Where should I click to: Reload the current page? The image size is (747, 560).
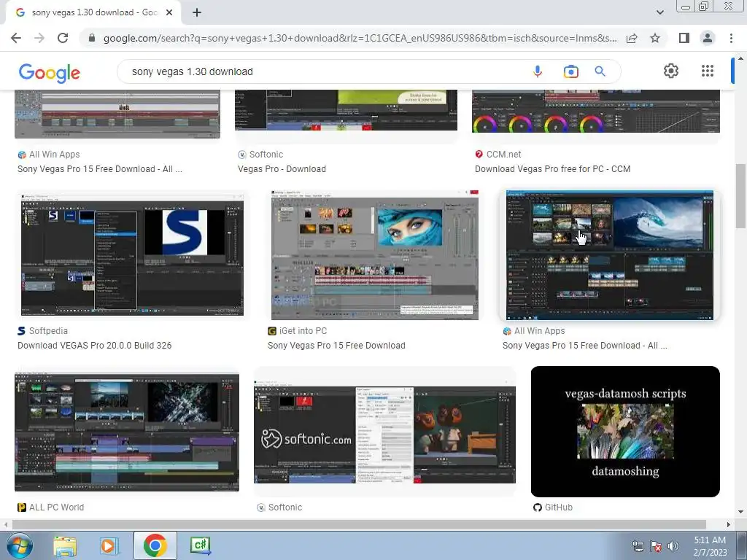tap(63, 38)
